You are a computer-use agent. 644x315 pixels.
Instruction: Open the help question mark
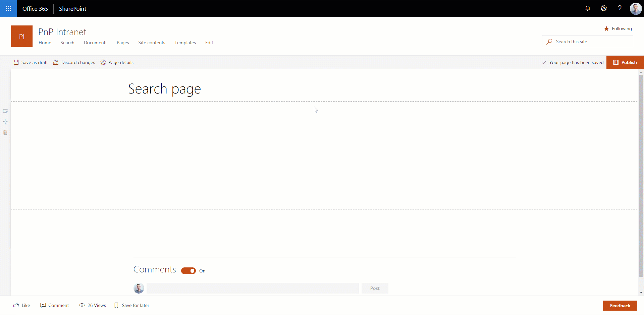click(620, 8)
